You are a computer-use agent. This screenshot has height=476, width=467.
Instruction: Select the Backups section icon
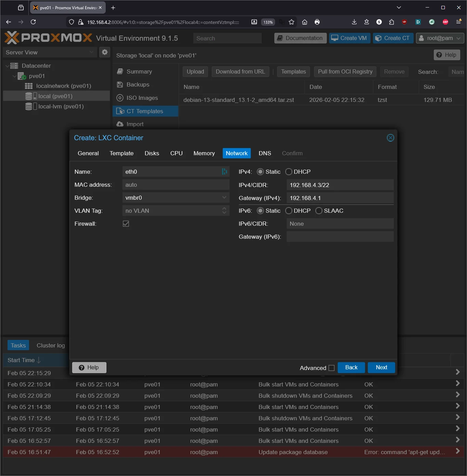(120, 84)
